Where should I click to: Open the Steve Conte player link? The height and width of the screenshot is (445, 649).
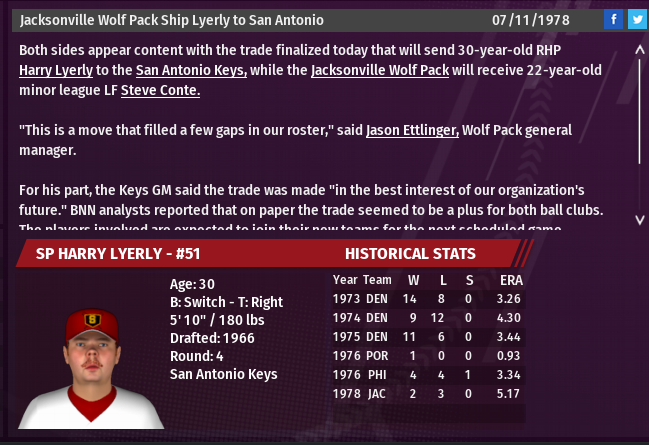coord(160,90)
